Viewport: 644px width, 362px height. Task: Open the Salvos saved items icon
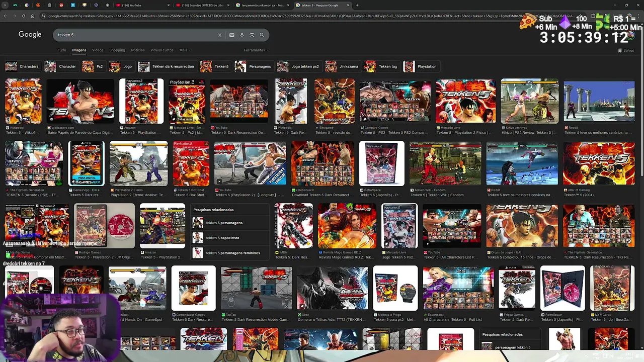point(626,50)
